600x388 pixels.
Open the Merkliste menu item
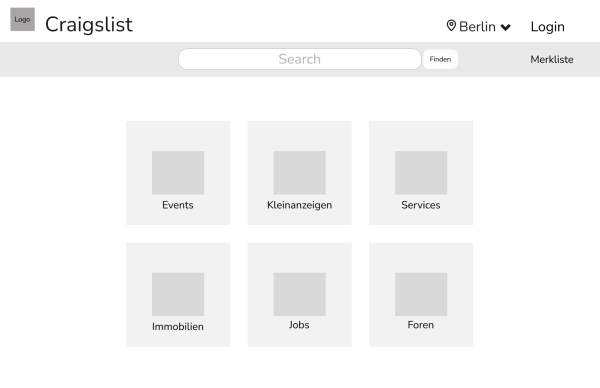click(551, 59)
